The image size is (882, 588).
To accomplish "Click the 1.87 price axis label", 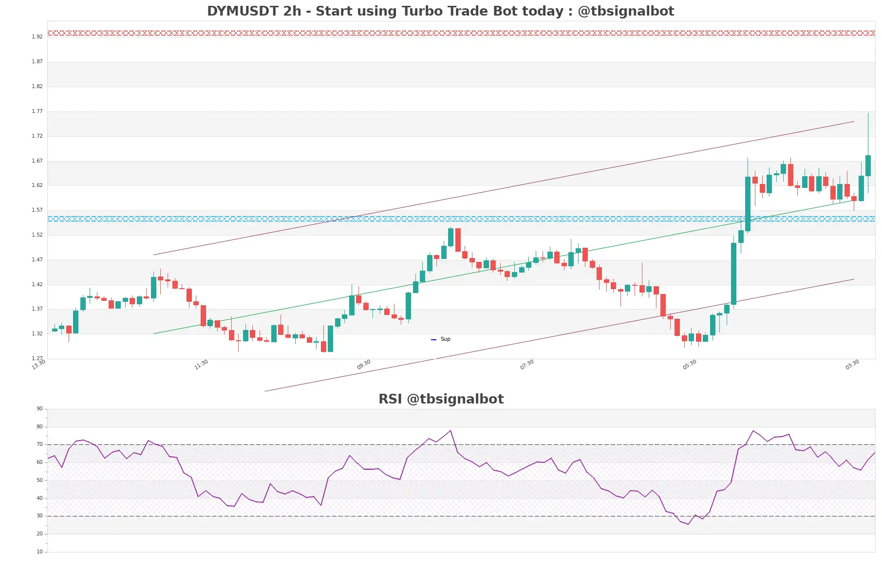I will (37, 62).
